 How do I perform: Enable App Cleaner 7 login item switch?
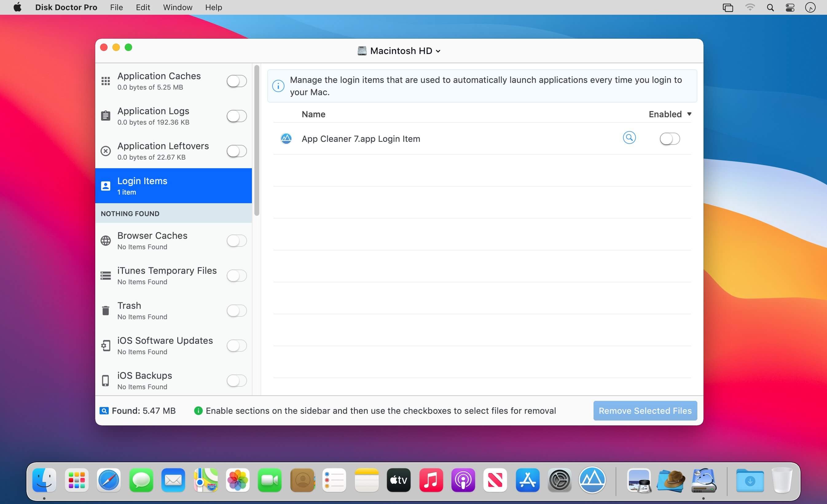point(669,138)
